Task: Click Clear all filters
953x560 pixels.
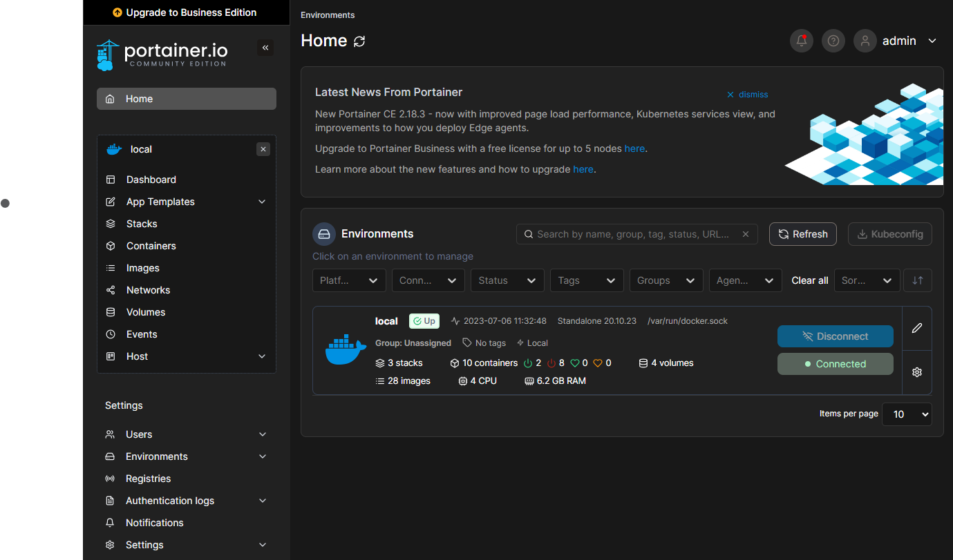Action: click(x=810, y=280)
